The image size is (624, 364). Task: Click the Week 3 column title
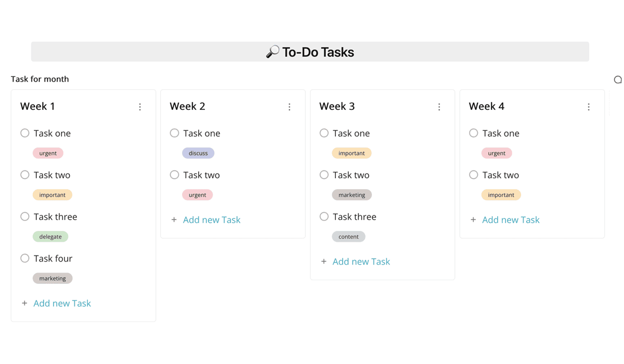337,107
